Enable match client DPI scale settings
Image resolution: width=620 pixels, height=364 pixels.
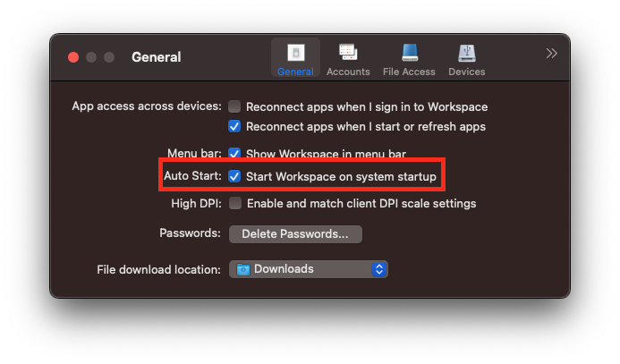[235, 203]
